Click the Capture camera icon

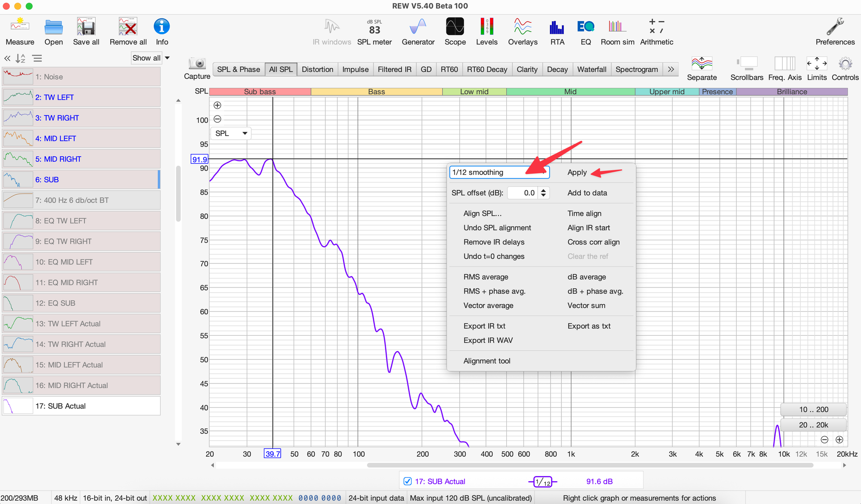197,64
